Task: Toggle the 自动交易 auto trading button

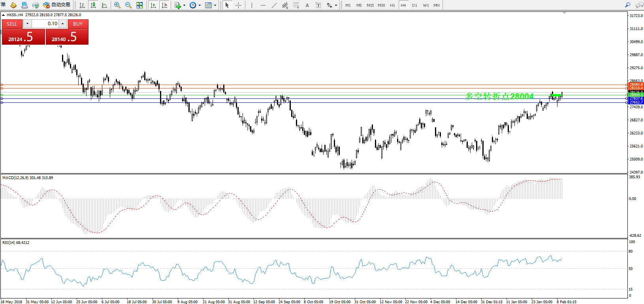Action: tap(57, 5)
